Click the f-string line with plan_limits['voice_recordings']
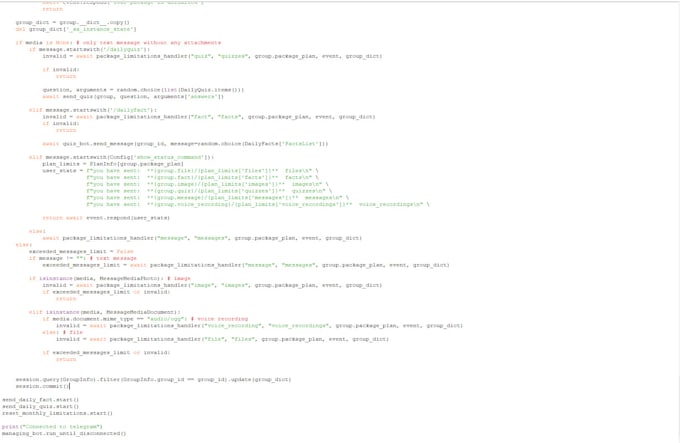The width and height of the screenshot is (680, 443). coord(258,205)
